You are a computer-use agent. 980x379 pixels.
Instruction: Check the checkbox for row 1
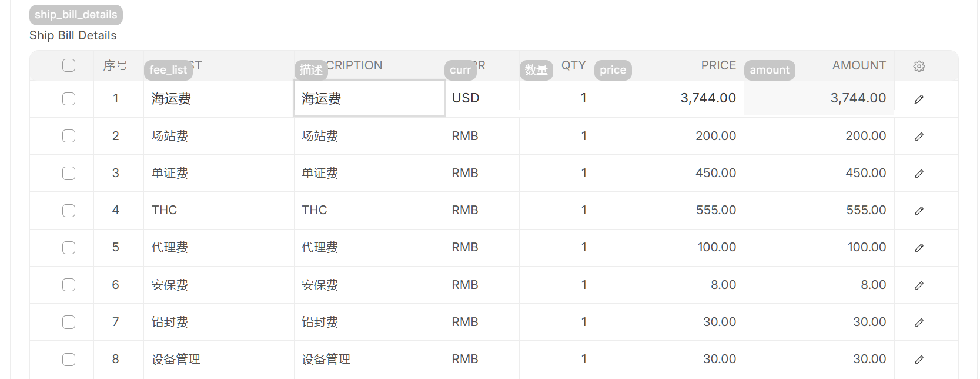pyautogui.click(x=69, y=98)
